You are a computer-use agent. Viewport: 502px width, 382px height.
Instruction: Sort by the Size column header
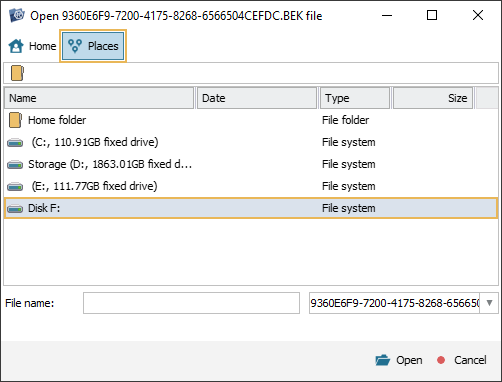(433, 98)
